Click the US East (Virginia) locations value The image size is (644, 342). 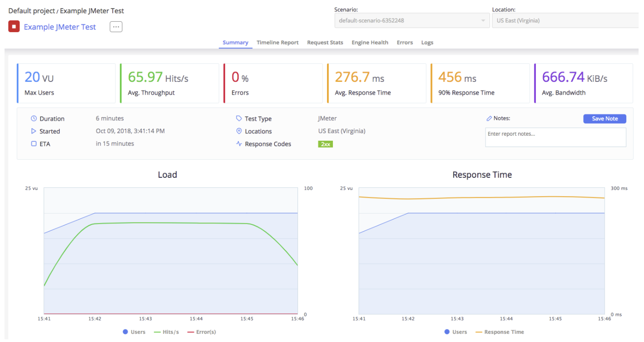[x=342, y=131]
